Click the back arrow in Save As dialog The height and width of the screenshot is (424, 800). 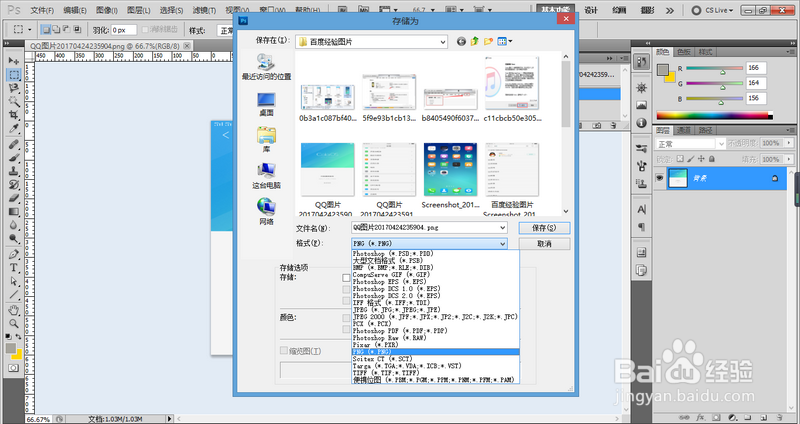[x=461, y=41]
